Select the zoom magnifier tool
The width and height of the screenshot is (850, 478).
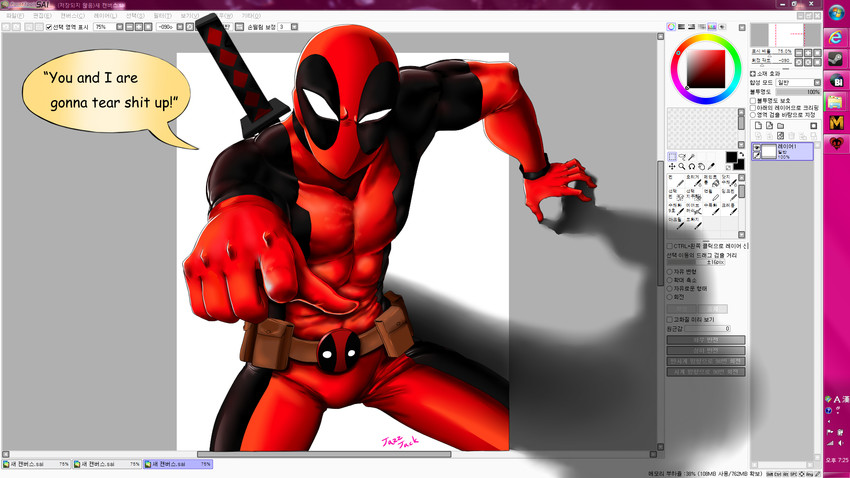tap(682, 166)
